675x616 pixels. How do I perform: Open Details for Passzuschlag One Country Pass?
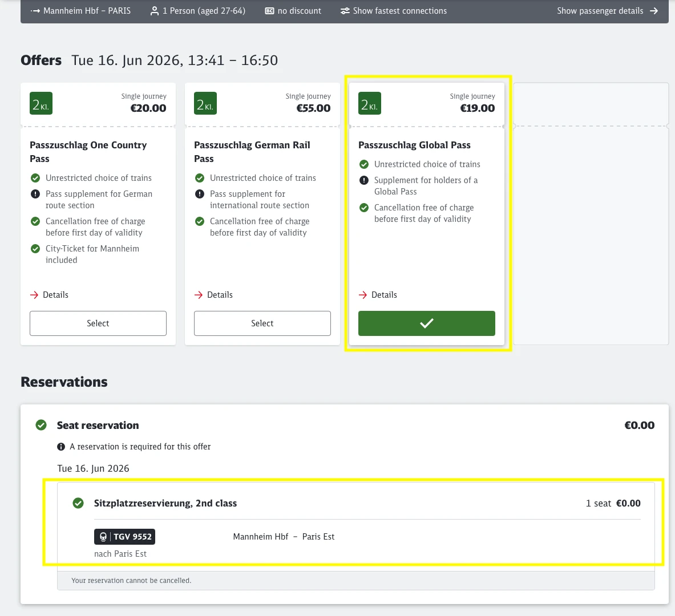click(49, 295)
